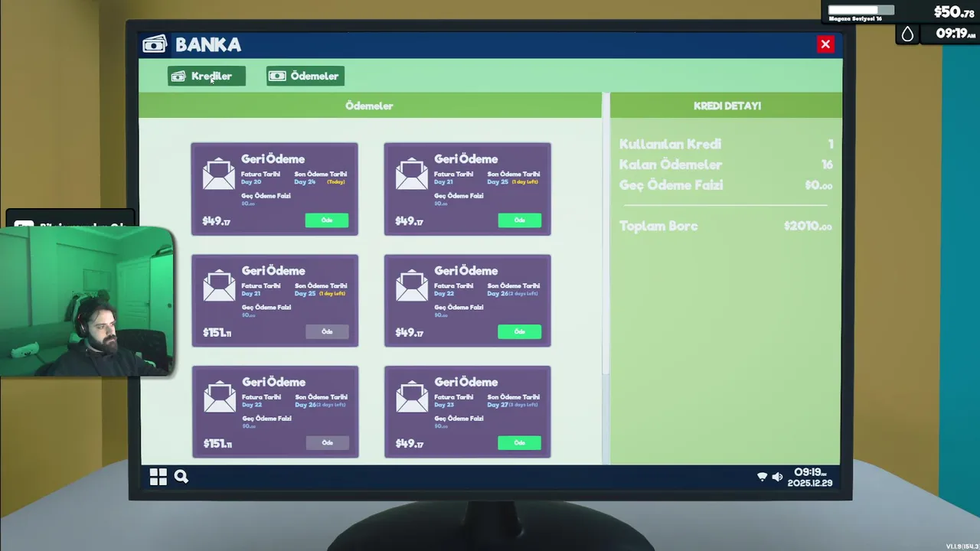This screenshot has height=551, width=980.
Task: Pay the $49.17 installment due Day 25
Action: point(520,220)
